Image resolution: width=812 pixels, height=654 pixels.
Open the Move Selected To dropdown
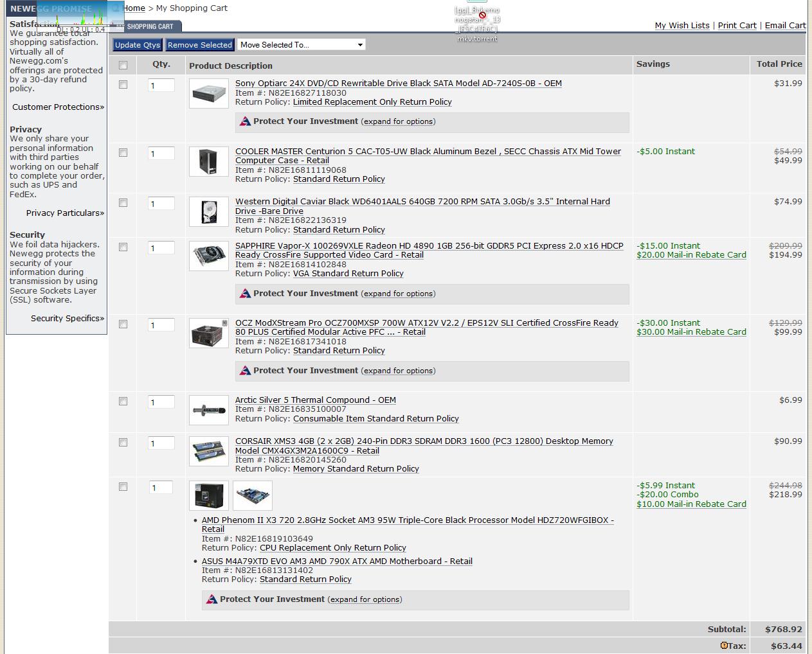coord(302,45)
